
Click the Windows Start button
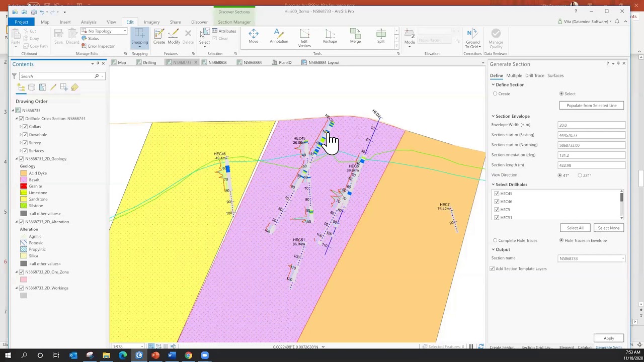[8, 355]
